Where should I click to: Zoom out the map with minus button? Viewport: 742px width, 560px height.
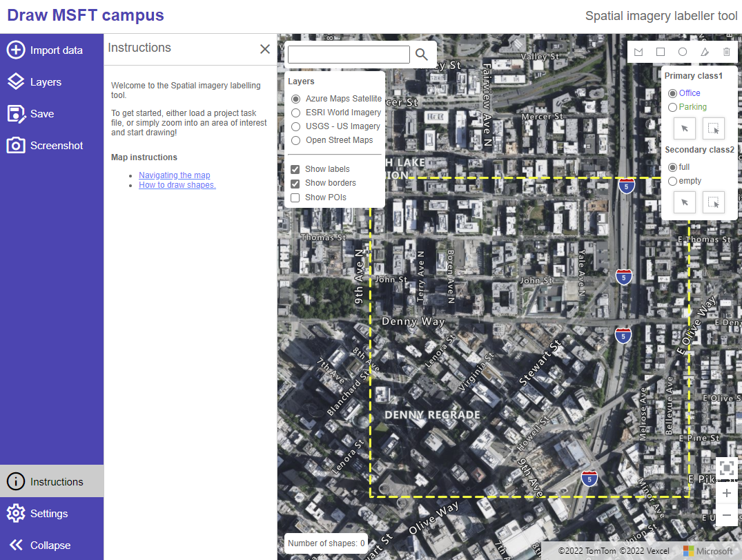coord(726,515)
